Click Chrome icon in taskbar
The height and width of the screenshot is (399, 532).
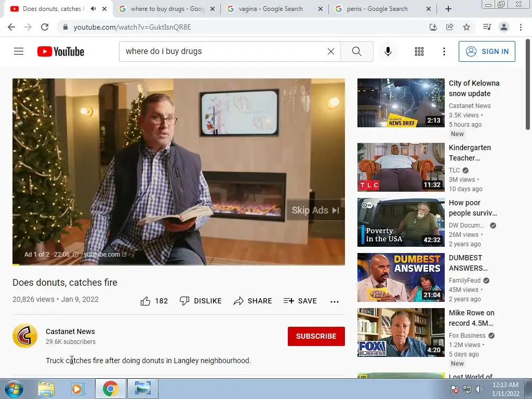tap(110, 389)
